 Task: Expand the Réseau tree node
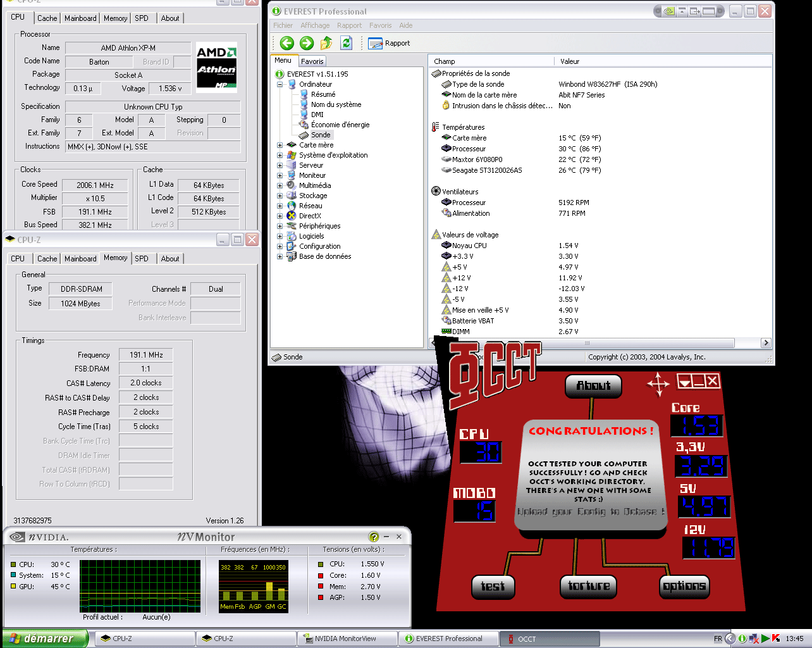tap(280, 206)
